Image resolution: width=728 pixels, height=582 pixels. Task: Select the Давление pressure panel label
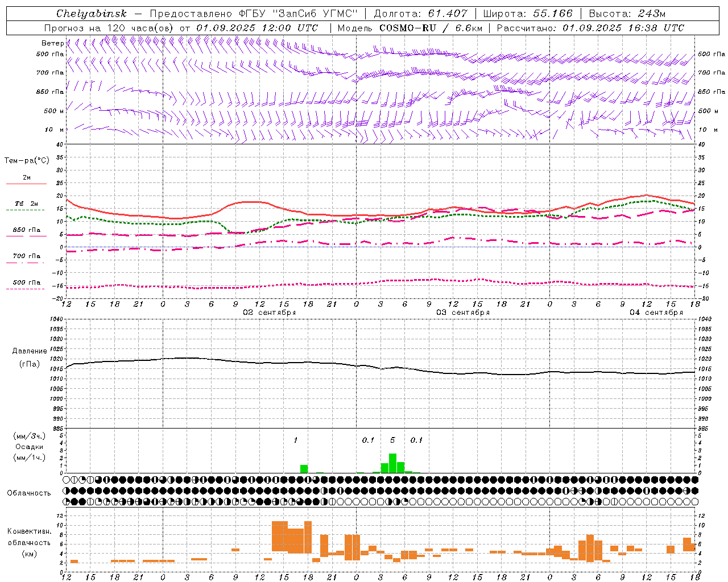(x=30, y=351)
